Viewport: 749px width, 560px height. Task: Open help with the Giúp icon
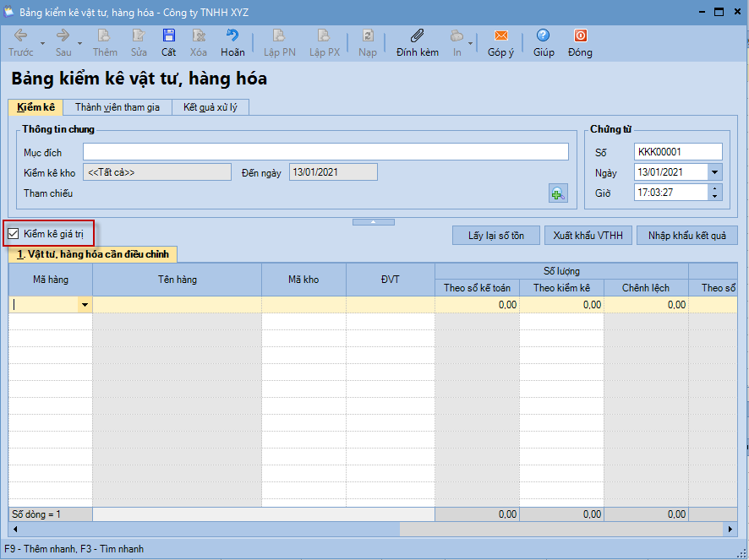click(543, 35)
